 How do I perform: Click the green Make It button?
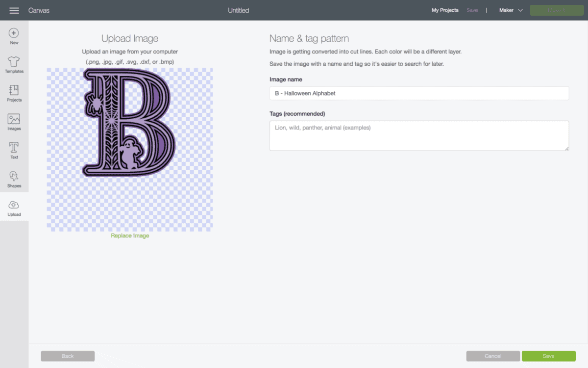point(556,10)
